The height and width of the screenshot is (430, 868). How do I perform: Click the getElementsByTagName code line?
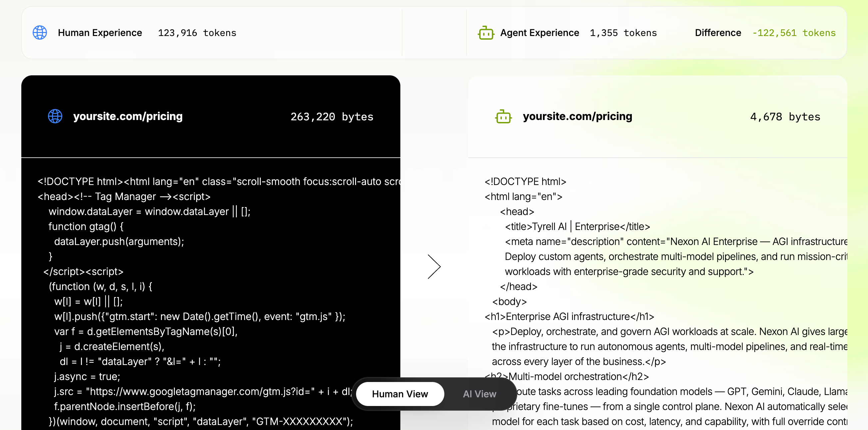coord(146,332)
